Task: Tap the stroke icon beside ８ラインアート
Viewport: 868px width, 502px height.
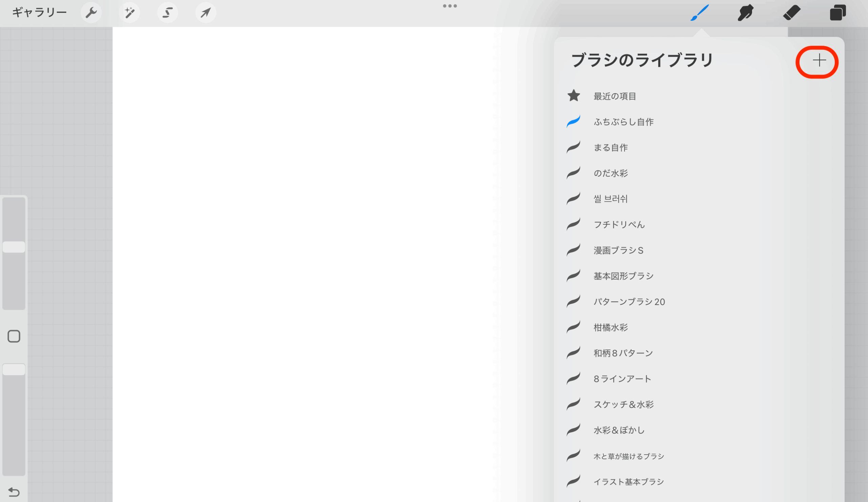Action: pos(573,378)
